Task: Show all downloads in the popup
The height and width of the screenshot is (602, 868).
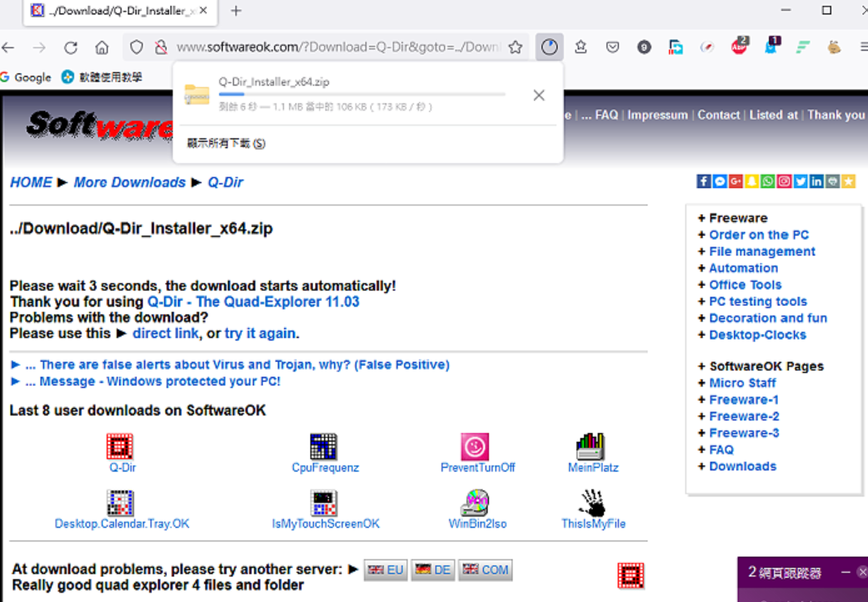Action: pos(226,144)
